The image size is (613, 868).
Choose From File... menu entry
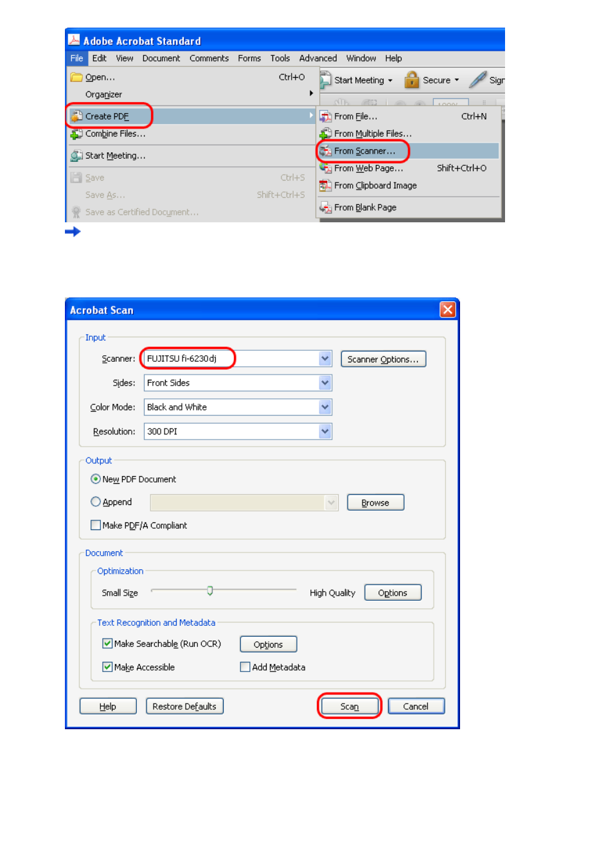click(x=409, y=116)
